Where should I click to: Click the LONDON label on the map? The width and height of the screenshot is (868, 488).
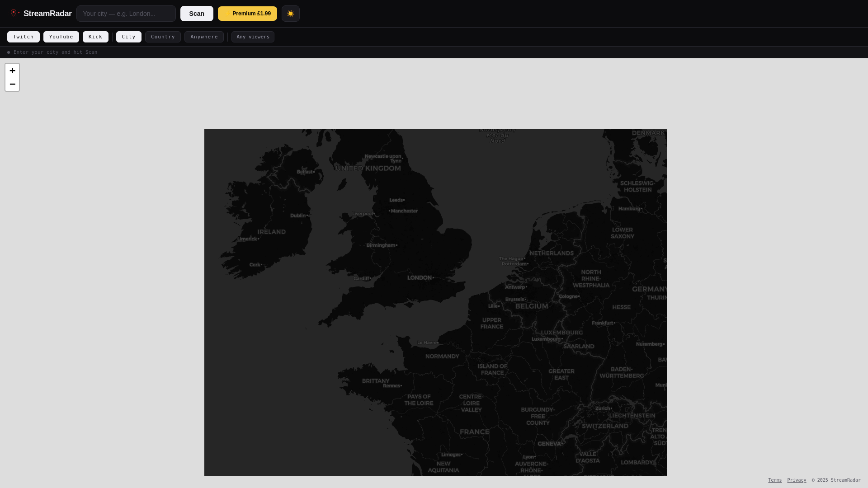pos(420,277)
